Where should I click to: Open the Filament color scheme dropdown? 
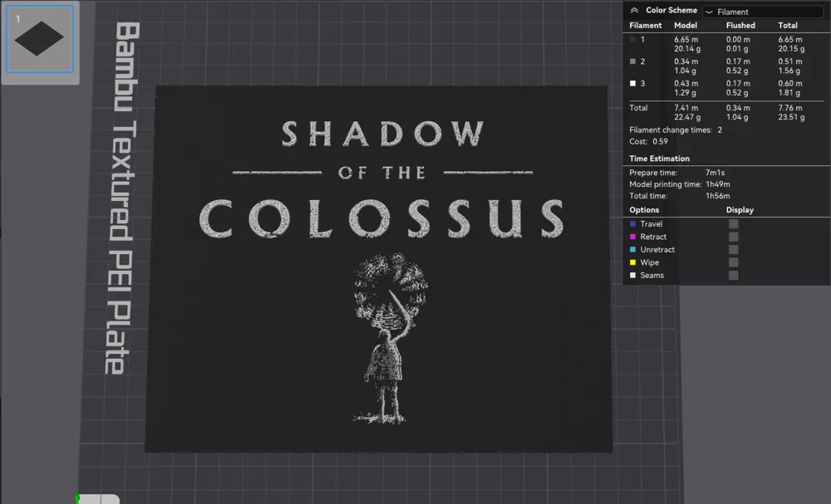point(763,12)
